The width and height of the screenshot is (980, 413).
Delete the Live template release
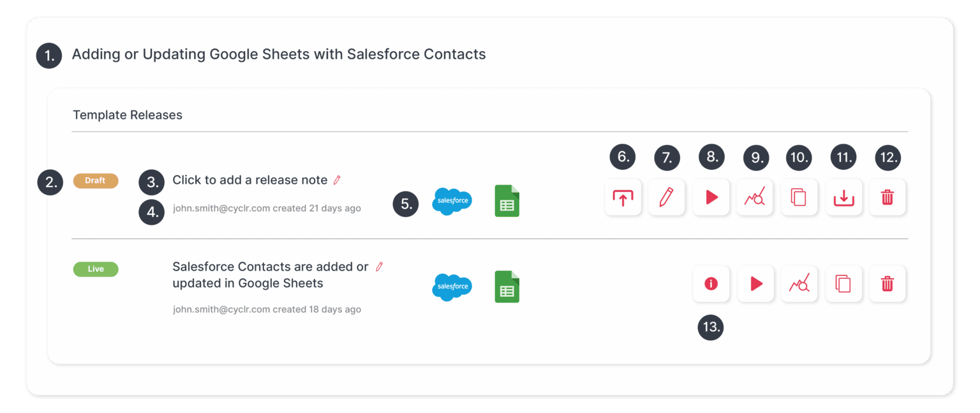[887, 283]
